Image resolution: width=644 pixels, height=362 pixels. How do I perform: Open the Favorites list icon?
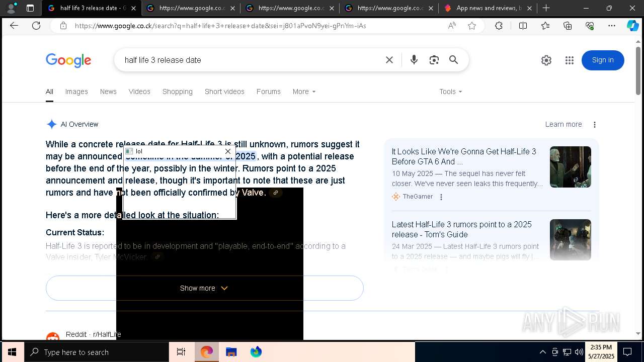click(545, 26)
